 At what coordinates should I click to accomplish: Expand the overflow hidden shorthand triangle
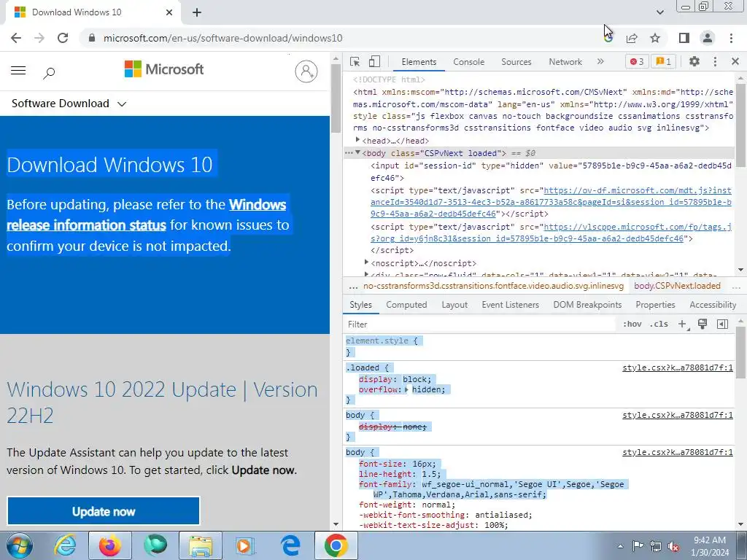[x=406, y=389]
